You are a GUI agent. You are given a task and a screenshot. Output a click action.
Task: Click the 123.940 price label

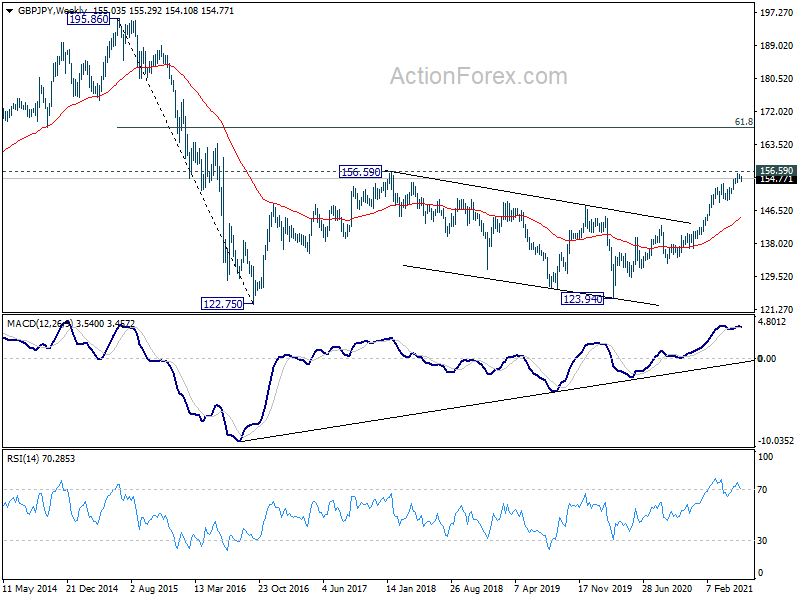[582, 298]
